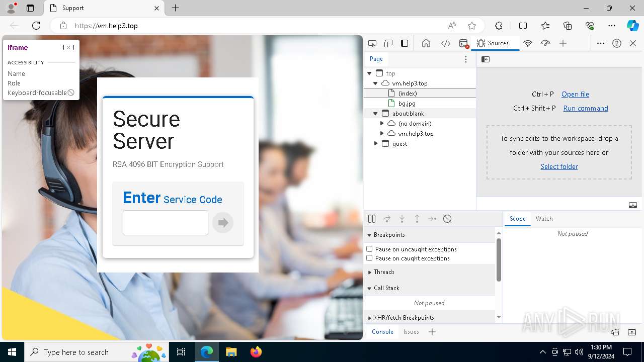Screen dimensions: 644x362
Task: Expand the guest frame node
Action: click(376, 144)
